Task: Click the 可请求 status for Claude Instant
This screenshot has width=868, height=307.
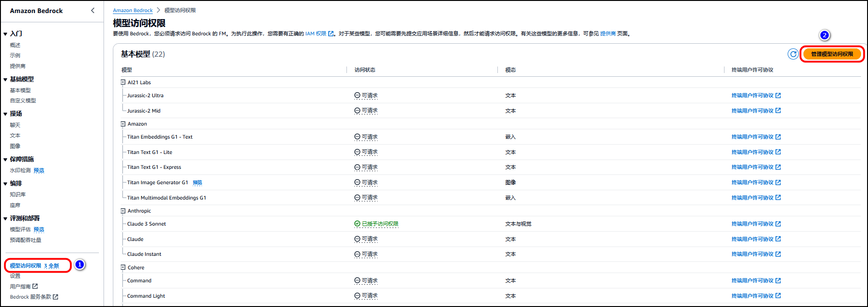Action: coord(370,254)
